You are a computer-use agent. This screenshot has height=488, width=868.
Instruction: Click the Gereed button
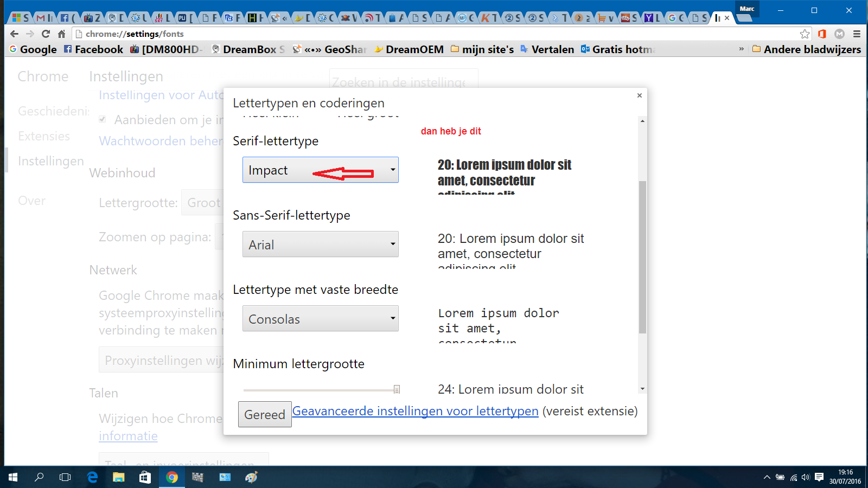tap(265, 414)
